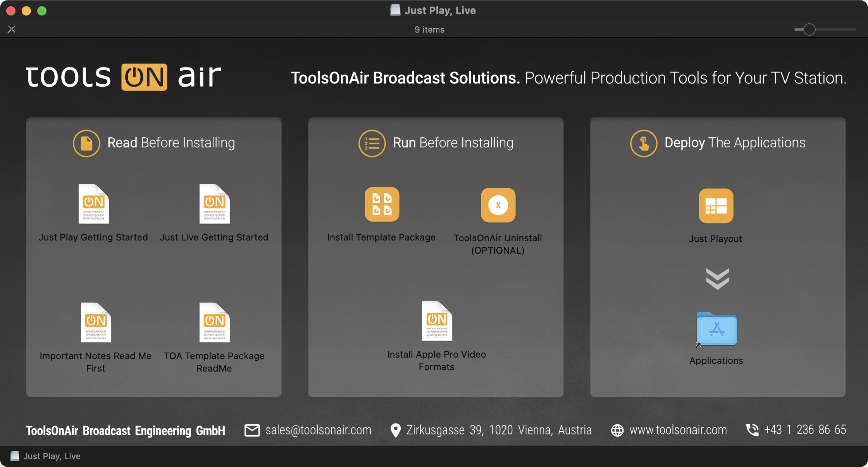Launch the Install Template Package installer icon
Screen dimensions: 868x467
[x=382, y=204]
